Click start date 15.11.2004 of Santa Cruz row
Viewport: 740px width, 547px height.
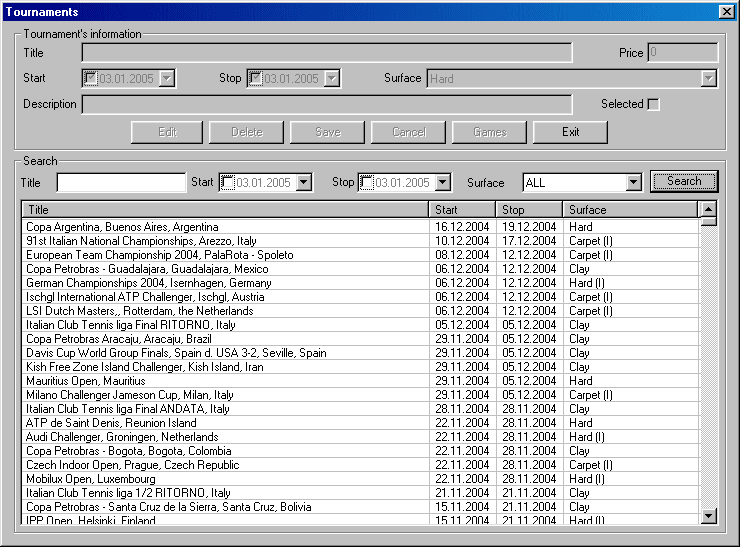coord(462,507)
